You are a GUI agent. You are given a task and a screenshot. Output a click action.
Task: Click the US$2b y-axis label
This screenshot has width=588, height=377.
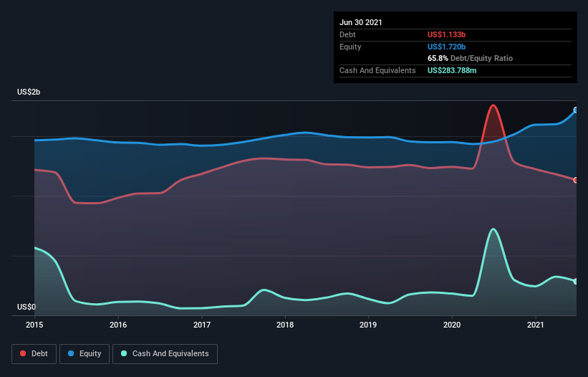tap(29, 92)
